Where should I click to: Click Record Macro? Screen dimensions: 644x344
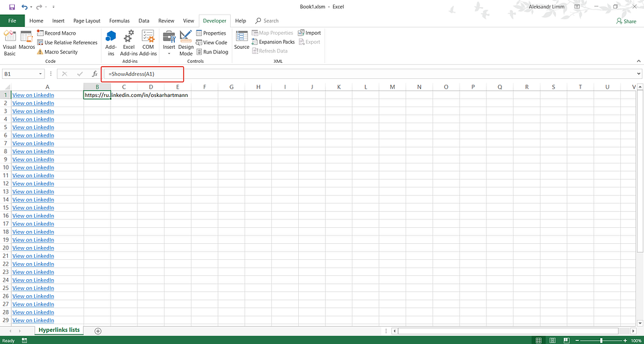click(x=57, y=33)
